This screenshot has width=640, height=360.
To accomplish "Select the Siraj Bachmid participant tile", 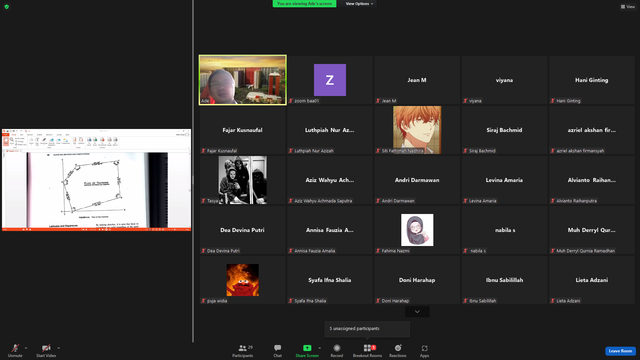I will (x=504, y=130).
